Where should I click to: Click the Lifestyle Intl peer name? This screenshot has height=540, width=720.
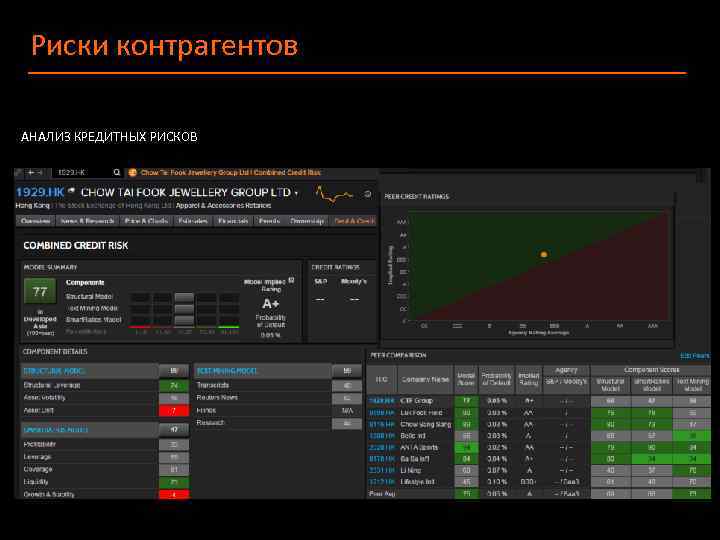pyautogui.click(x=417, y=482)
